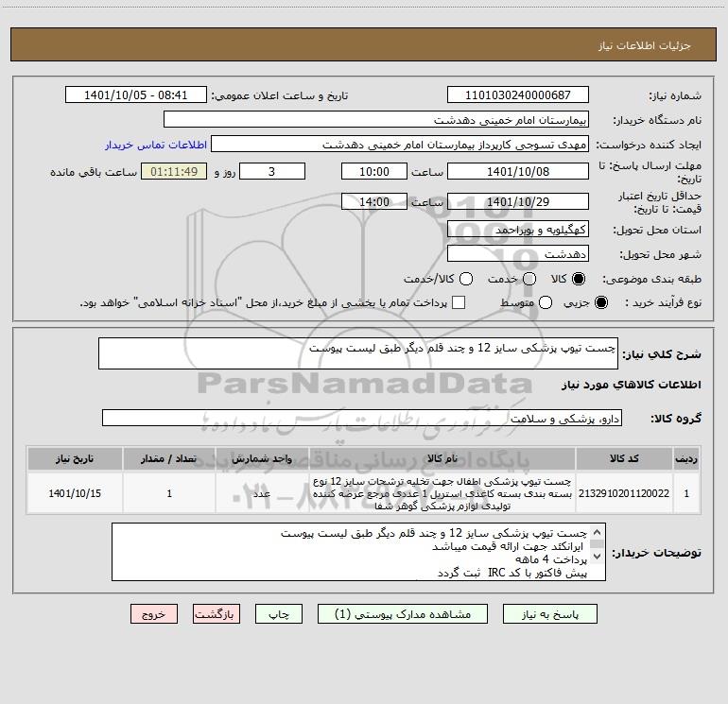The width and height of the screenshot is (728, 704).
Task: Click product code 213291020112​0022 cell
Action: [624, 493]
